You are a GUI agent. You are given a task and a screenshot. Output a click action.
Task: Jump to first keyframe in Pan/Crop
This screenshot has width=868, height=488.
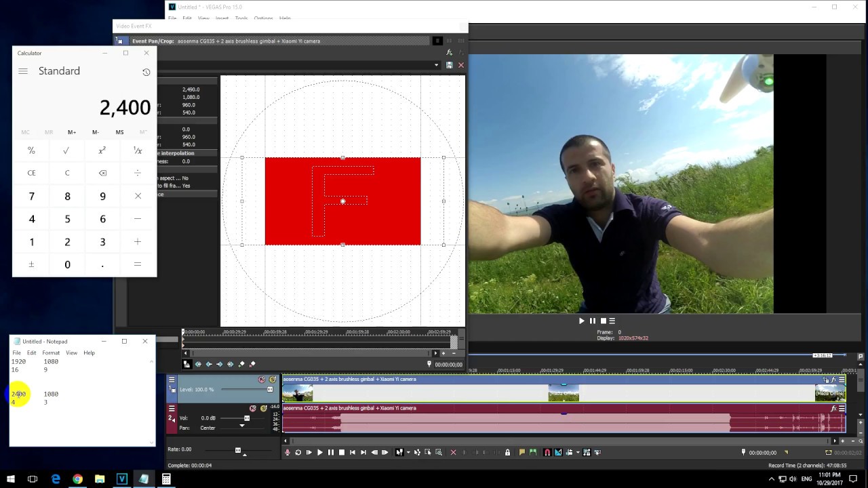click(x=198, y=365)
